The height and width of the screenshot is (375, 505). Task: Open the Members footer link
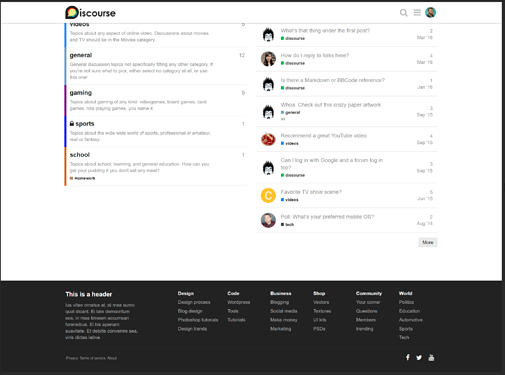click(x=366, y=320)
